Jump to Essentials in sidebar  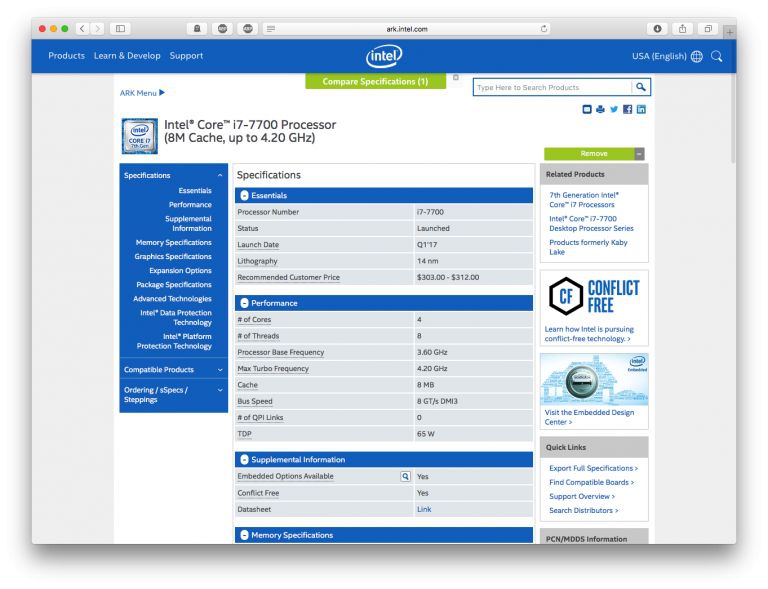(x=195, y=190)
